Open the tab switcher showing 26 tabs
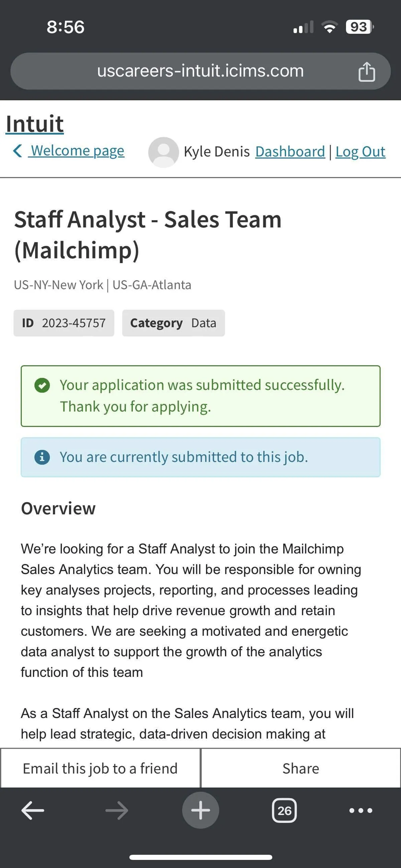The image size is (401, 868). [284, 810]
